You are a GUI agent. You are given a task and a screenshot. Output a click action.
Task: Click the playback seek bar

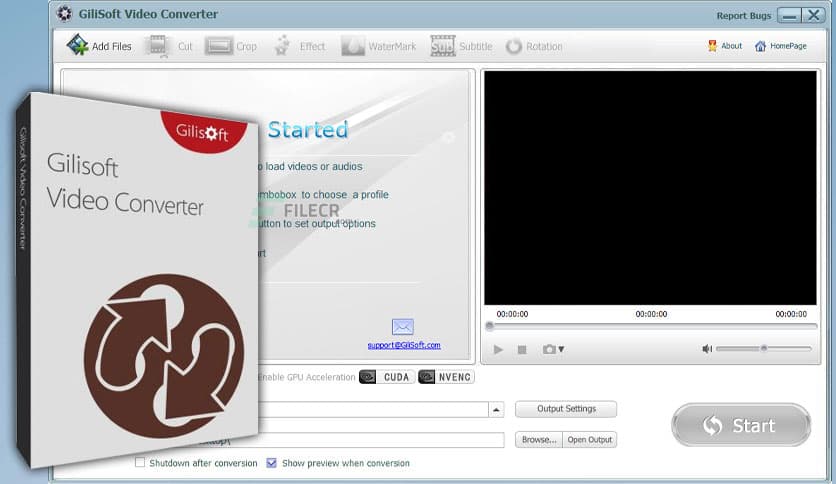coord(651,326)
